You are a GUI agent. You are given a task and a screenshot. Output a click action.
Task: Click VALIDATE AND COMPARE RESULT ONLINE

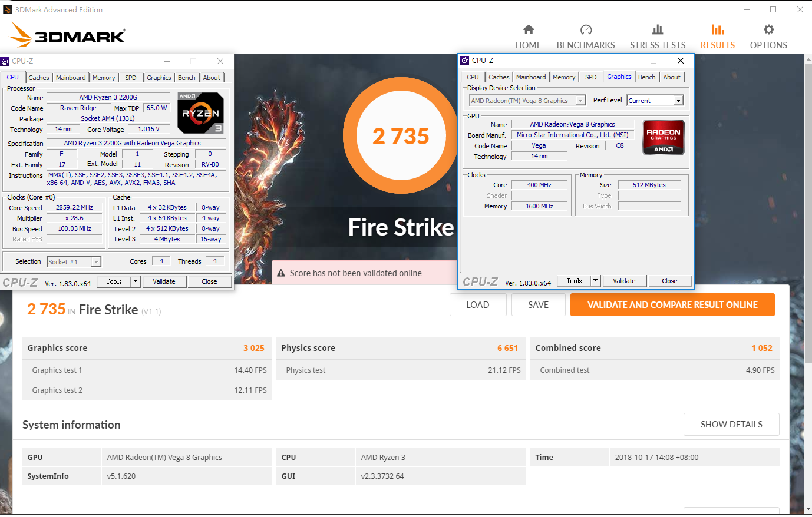[672, 305]
